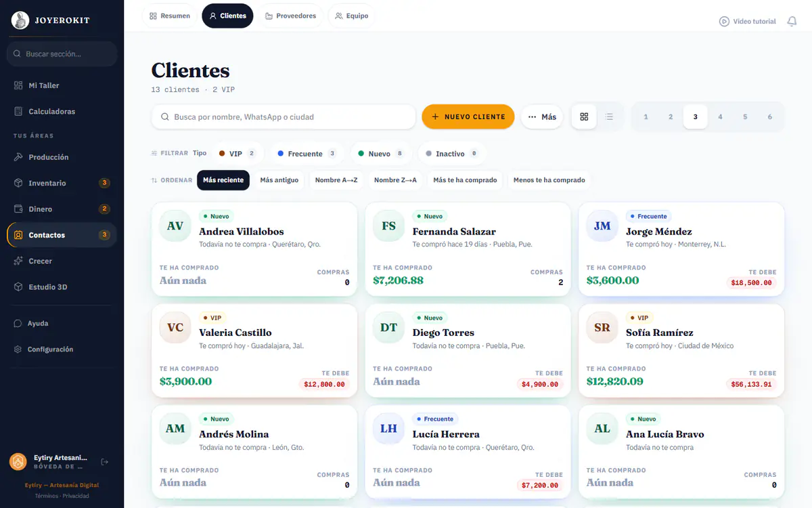Screen dimensions: 812x508
Task: Sort by Más antiguo
Action: click(279, 180)
